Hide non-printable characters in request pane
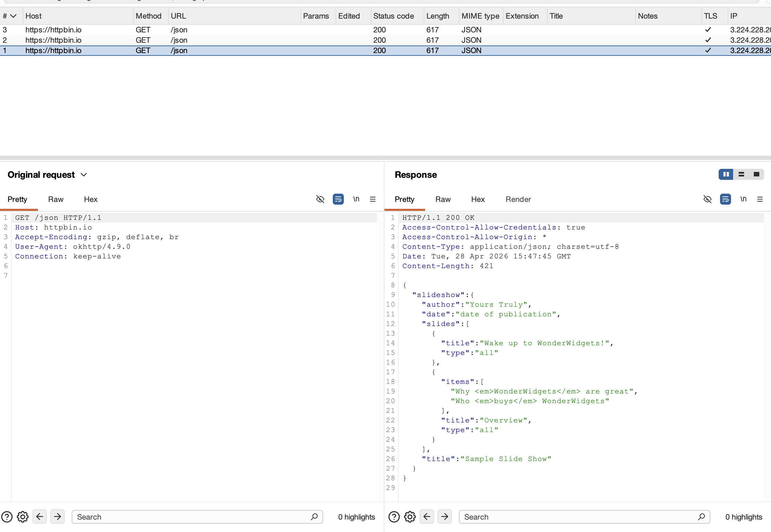This screenshot has height=532, width=771. point(320,199)
